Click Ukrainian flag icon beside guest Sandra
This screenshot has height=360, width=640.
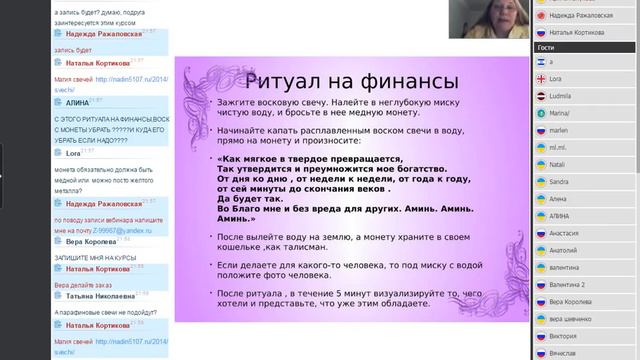541,182
